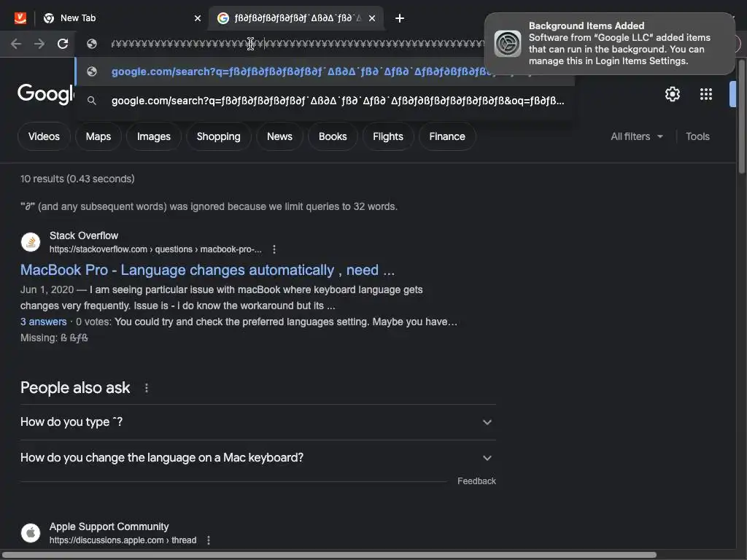Expand 'How do you change the language' question
The height and width of the screenshot is (560, 747).
click(258, 458)
